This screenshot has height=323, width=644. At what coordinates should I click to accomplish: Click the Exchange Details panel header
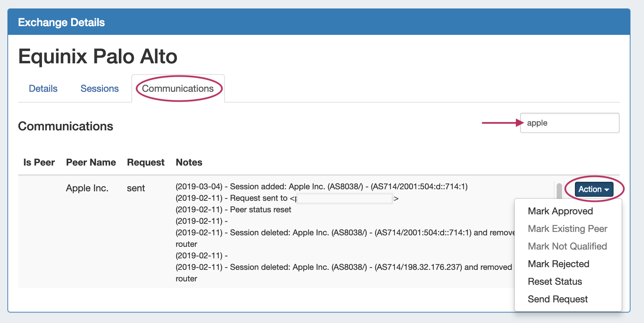tap(61, 22)
